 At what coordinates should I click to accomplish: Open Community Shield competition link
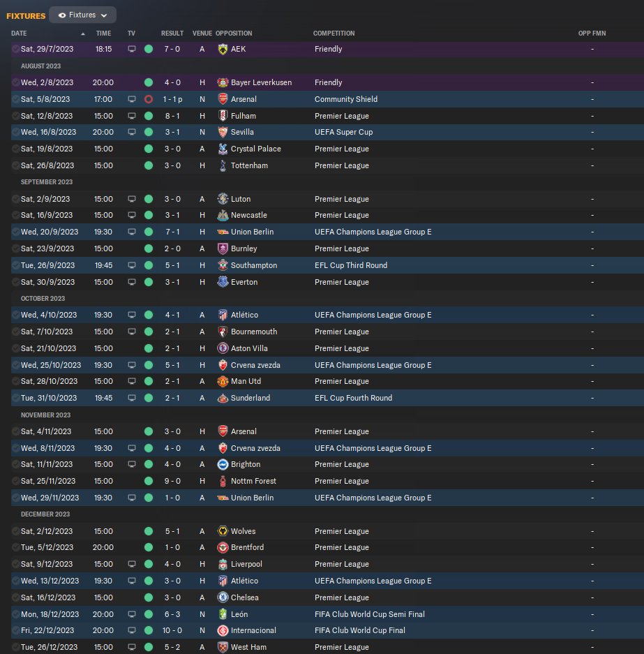click(346, 99)
